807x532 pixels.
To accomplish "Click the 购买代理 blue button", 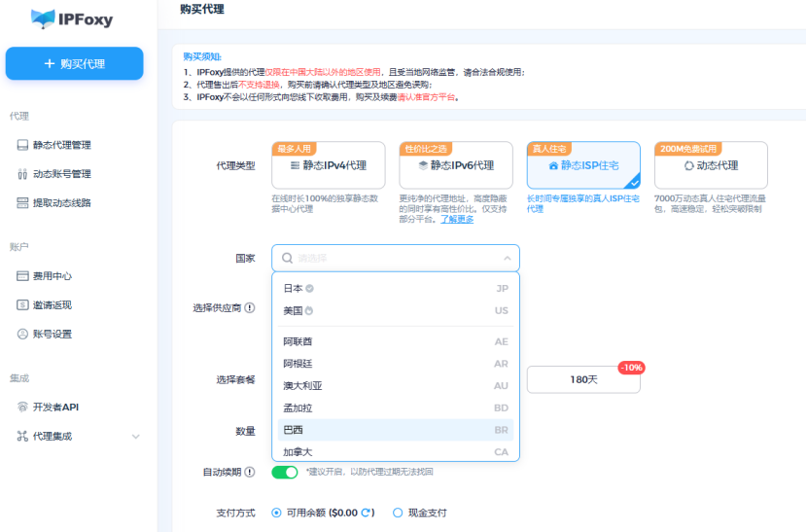I will [74, 64].
